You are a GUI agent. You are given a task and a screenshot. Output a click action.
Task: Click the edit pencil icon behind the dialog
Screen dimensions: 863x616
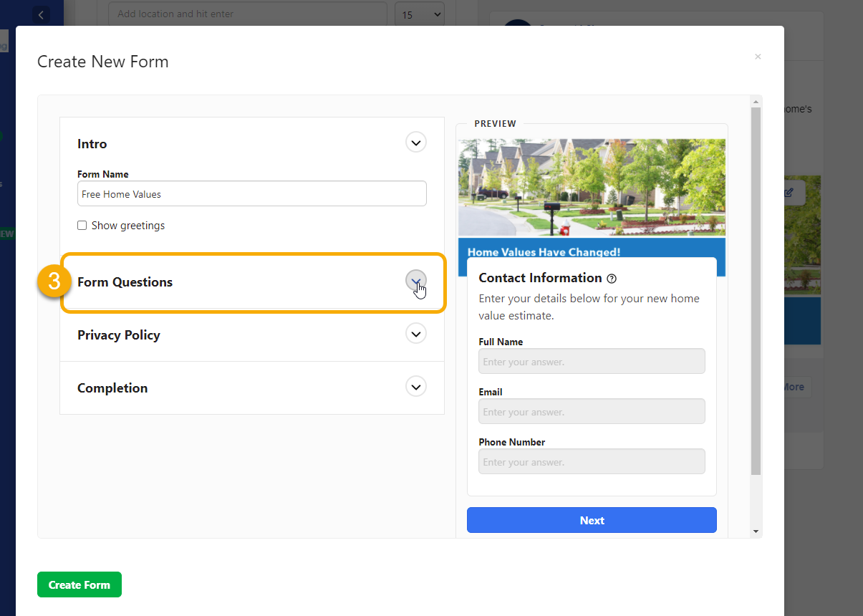tap(789, 193)
